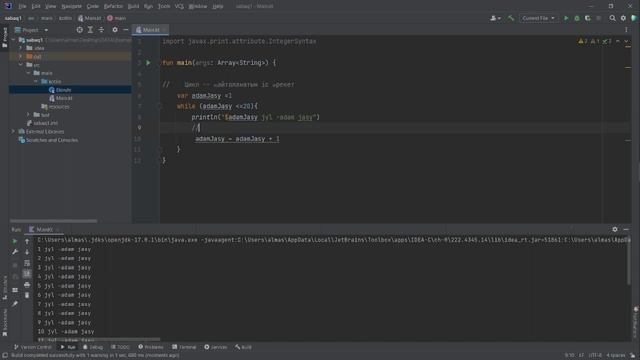Image resolution: width=640 pixels, height=360 pixels.
Task: Run the program with the green toolbar Run button
Action: 566,18
